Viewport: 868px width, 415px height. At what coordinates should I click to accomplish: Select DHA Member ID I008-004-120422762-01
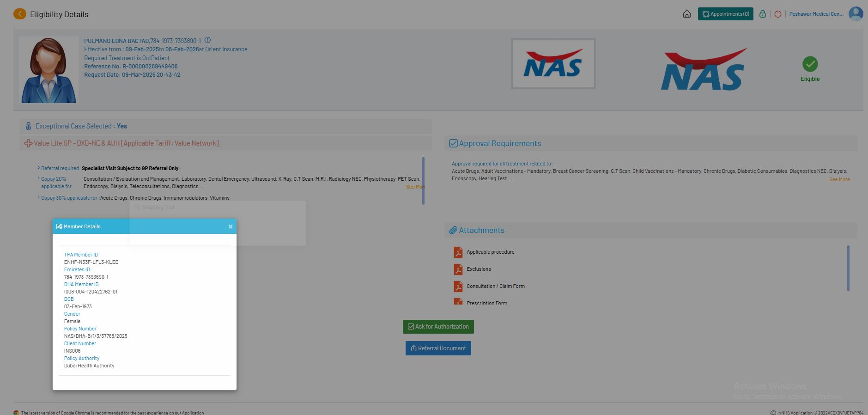coord(91,292)
